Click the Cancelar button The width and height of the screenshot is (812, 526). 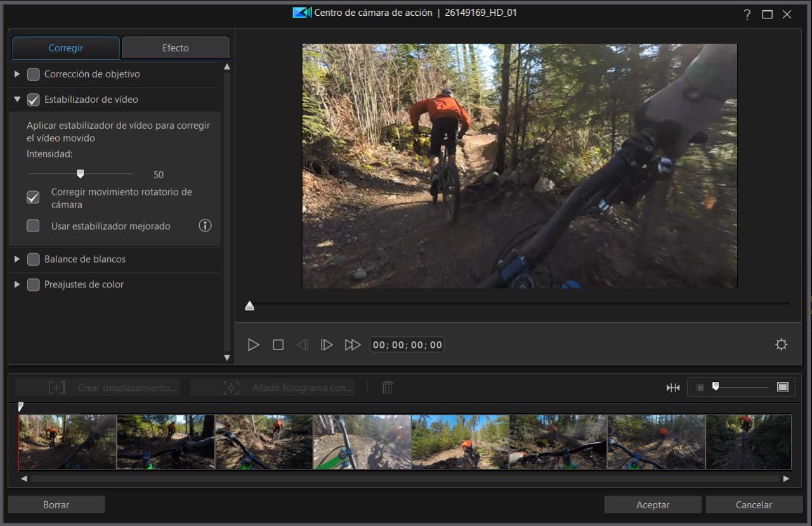coord(754,505)
